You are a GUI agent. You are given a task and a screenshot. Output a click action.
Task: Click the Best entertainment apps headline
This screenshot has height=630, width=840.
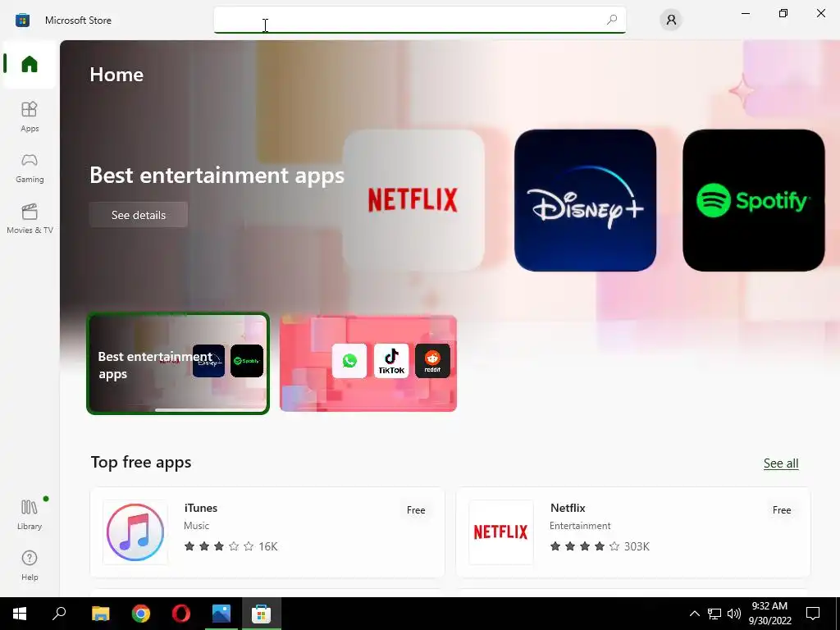[x=217, y=176]
